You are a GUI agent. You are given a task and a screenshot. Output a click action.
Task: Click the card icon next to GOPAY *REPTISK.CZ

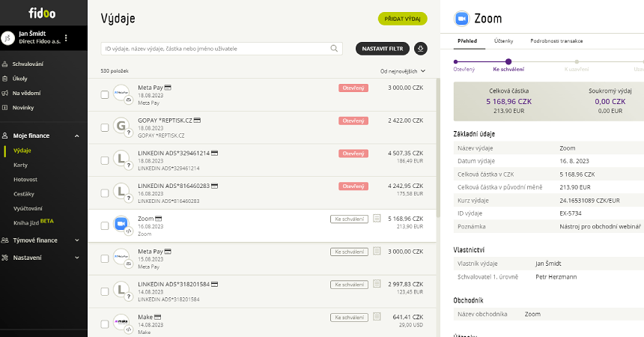[197, 121]
